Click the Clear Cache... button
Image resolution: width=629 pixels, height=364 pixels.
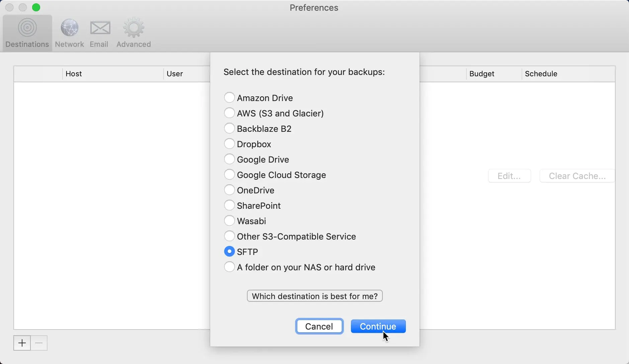point(577,176)
